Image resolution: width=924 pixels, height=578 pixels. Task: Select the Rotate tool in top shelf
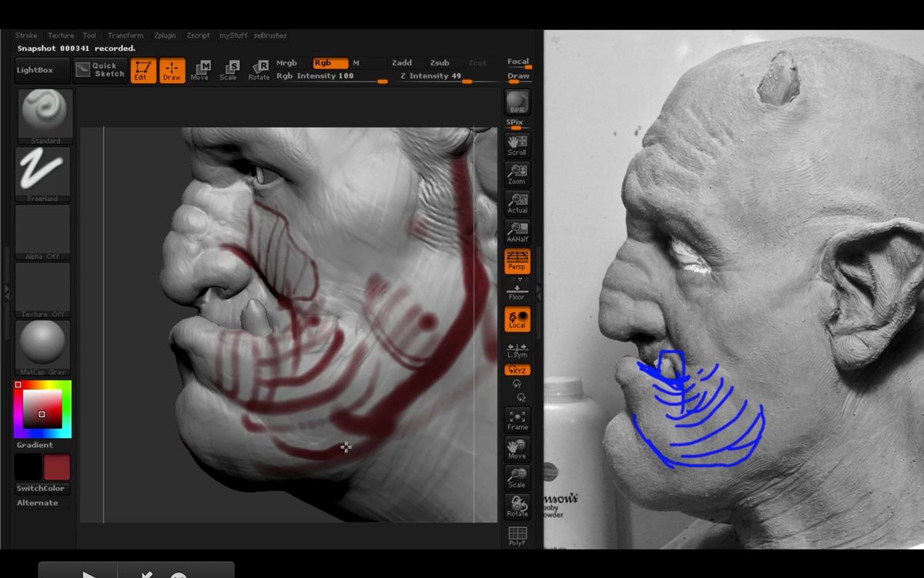pyautogui.click(x=259, y=70)
